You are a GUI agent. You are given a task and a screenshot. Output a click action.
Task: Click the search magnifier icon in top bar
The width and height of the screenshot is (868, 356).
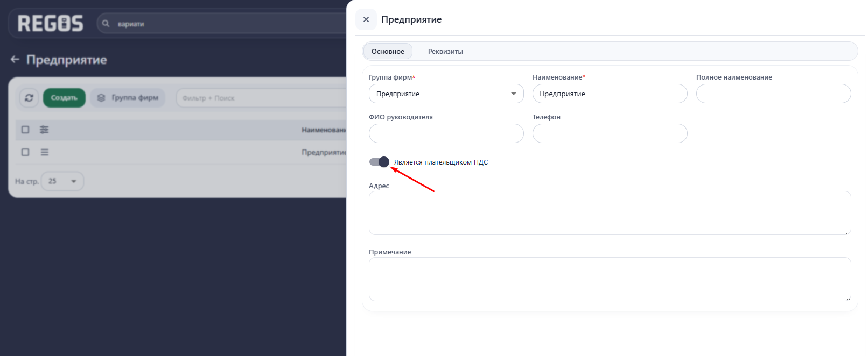[x=106, y=24]
